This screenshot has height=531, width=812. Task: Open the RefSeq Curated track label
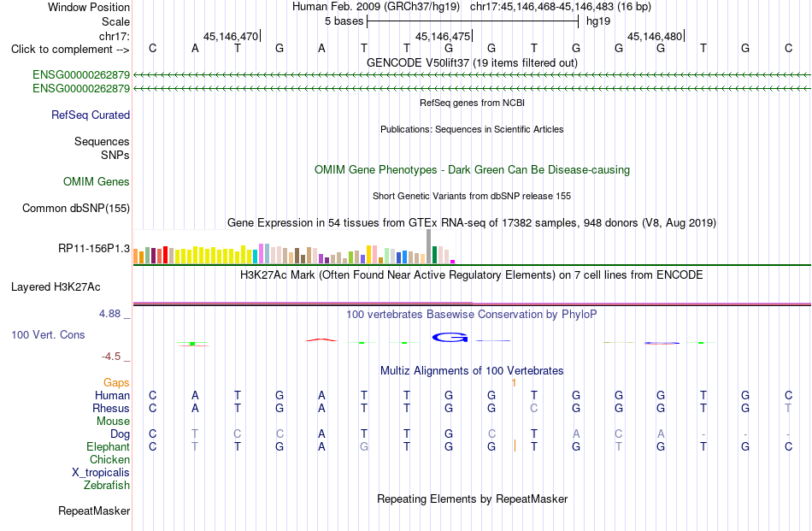[90, 115]
